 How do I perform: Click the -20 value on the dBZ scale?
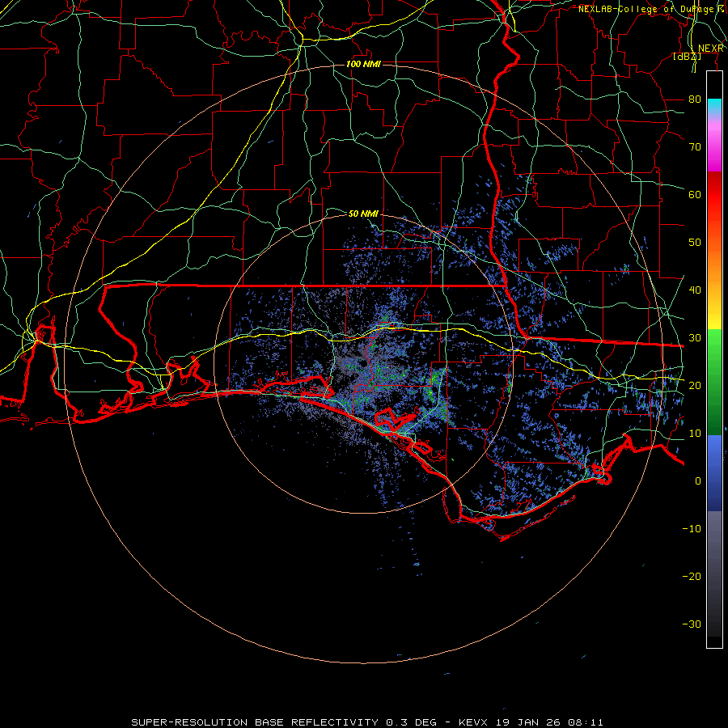pyautogui.click(x=692, y=576)
